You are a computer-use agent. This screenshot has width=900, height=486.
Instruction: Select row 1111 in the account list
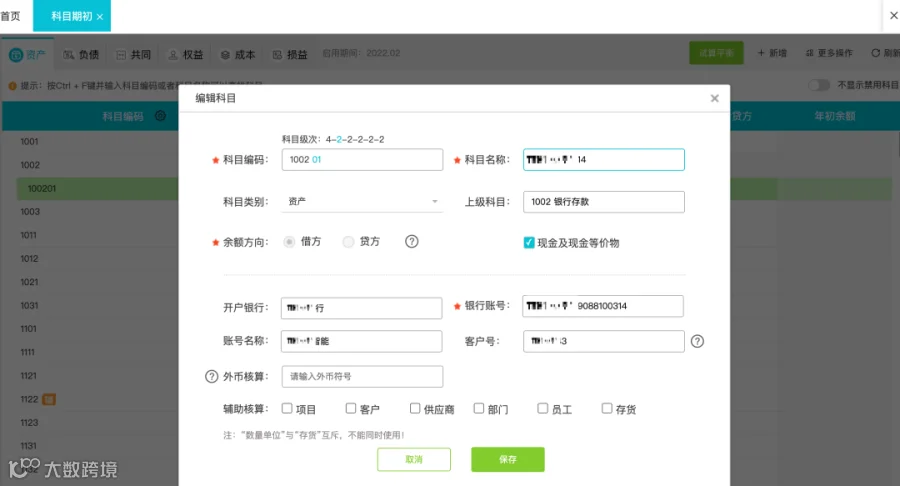pos(28,352)
